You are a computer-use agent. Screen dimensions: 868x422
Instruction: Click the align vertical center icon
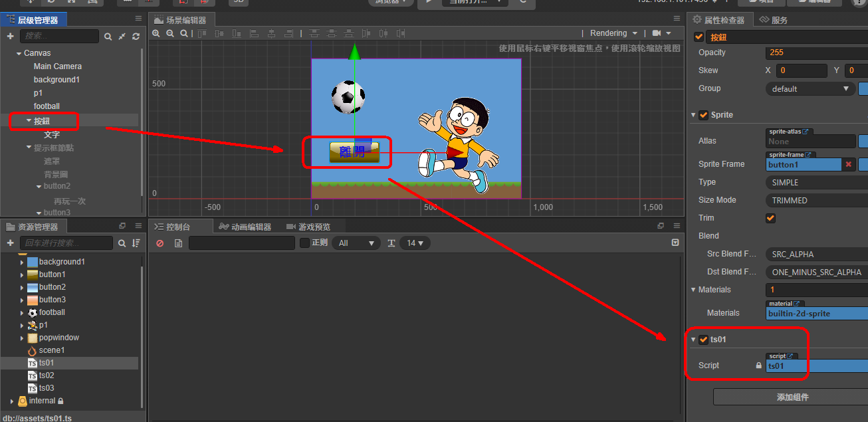point(219,33)
